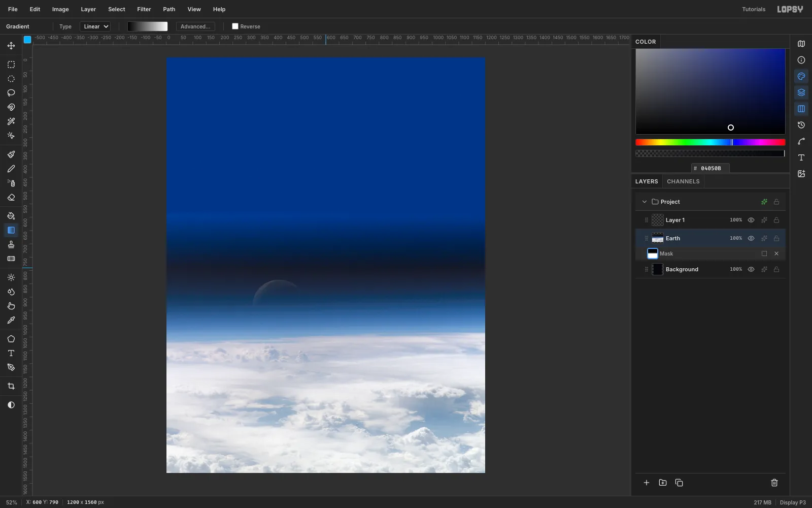The width and height of the screenshot is (812, 508).
Task: Select the Crop tool
Action: [11, 386]
